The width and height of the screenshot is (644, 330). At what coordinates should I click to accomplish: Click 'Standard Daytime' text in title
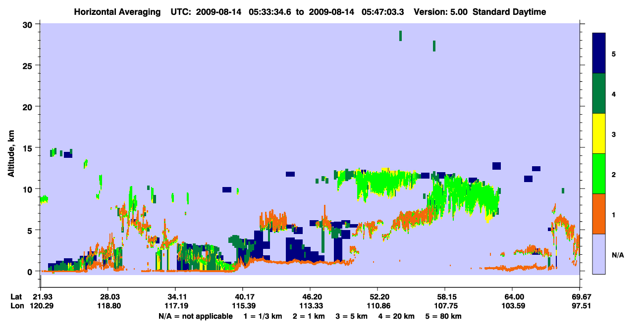point(509,12)
